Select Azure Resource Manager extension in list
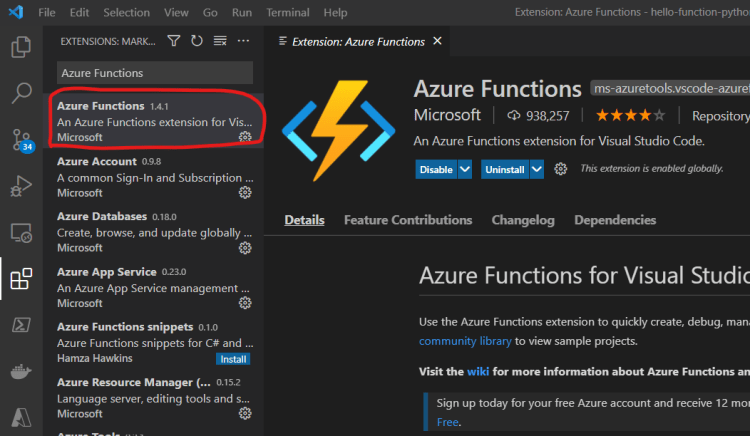 [x=153, y=398]
